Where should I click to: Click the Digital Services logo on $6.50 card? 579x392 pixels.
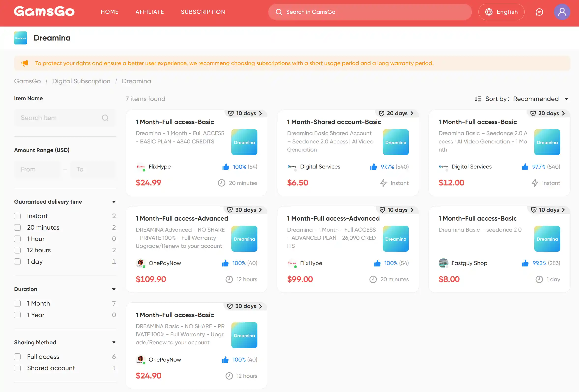292,167
